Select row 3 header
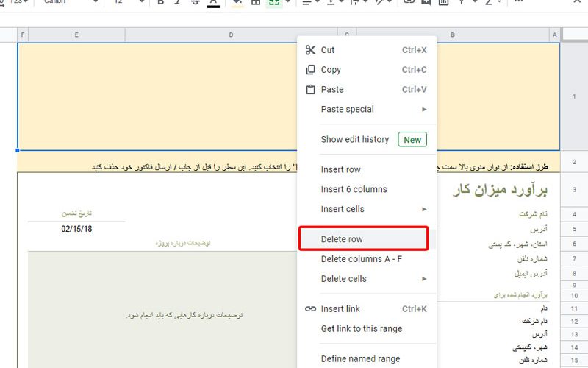Viewport: 588px width, 368px height. 574,190
